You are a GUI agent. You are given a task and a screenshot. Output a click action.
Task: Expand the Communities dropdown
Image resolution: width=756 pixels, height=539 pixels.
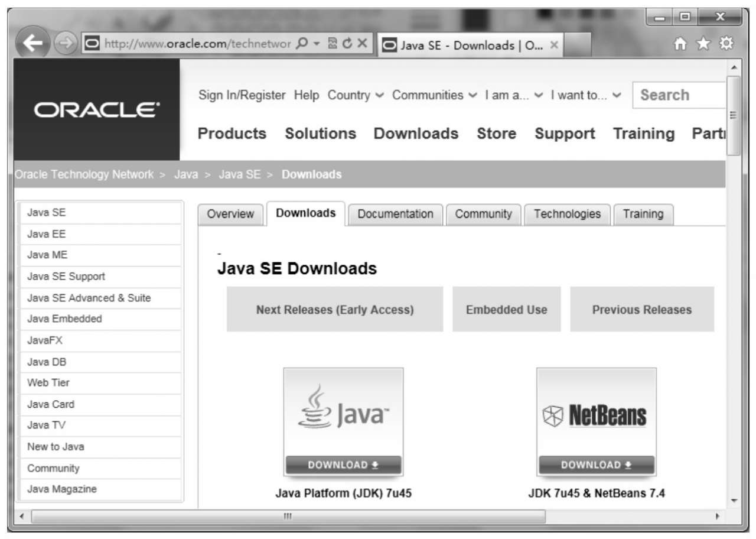point(435,95)
